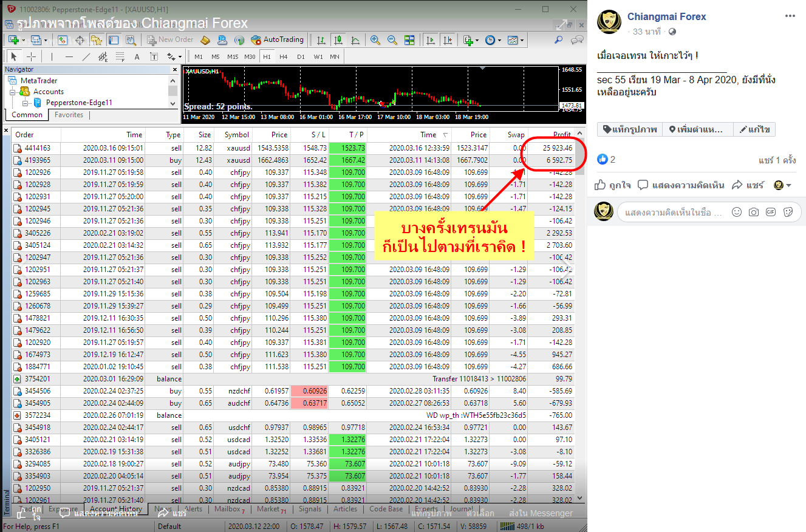Image resolution: width=806 pixels, height=532 pixels.
Task: Click the Zoom Out magnifier icon
Action: click(x=392, y=40)
